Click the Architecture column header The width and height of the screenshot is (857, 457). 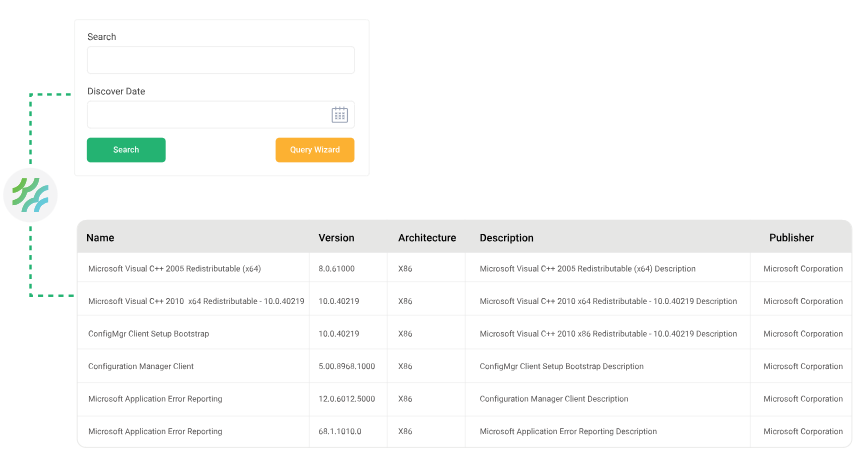click(x=426, y=238)
